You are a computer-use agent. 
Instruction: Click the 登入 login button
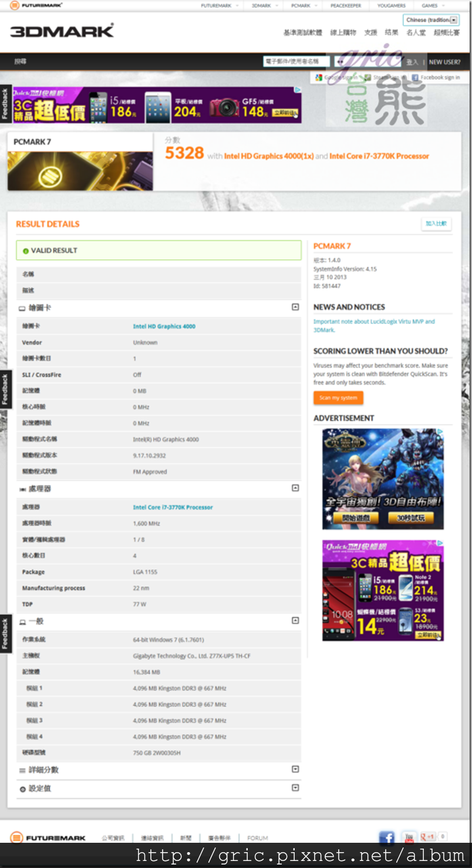point(413,62)
